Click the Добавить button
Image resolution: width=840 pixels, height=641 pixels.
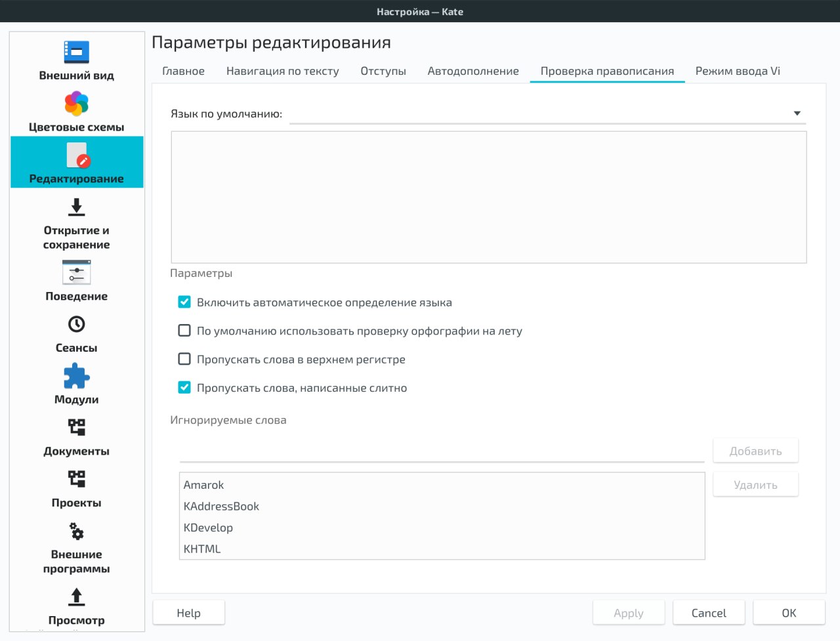(x=755, y=451)
